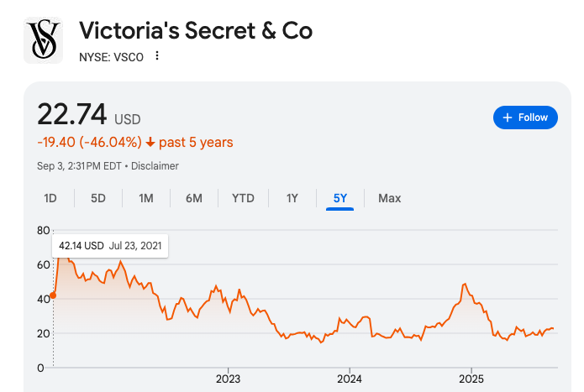Click the chart line peak near start of 2025
The width and height of the screenshot is (584, 392).
coord(465,285)
